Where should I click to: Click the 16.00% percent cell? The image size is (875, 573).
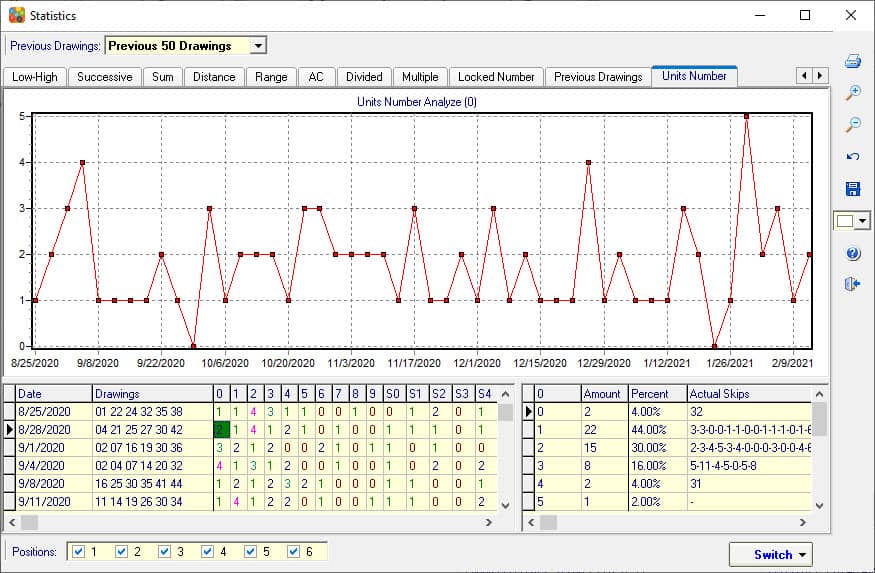point(657,465)
